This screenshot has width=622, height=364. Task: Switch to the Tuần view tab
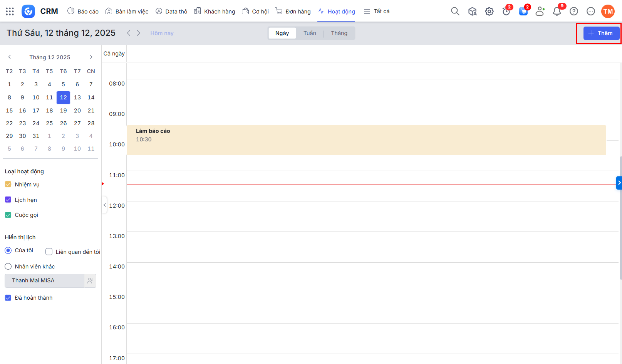click(x=310, y=33)
